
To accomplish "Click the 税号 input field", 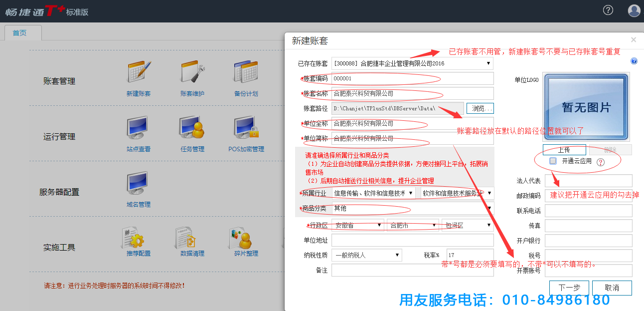I will [x=589, y=256].
